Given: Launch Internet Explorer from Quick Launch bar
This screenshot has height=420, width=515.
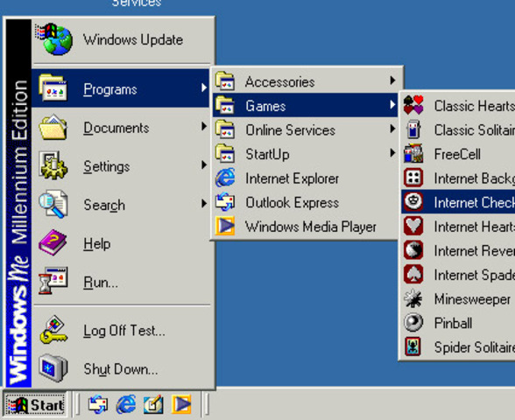Looking at the screenshot, I should click(x=126, y=404).
